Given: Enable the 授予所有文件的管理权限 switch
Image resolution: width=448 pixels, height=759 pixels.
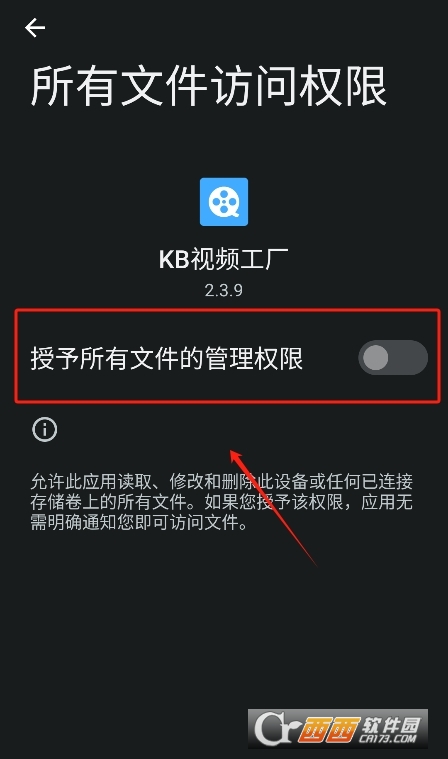Looking at the screenshot, I should coord(393,358).
